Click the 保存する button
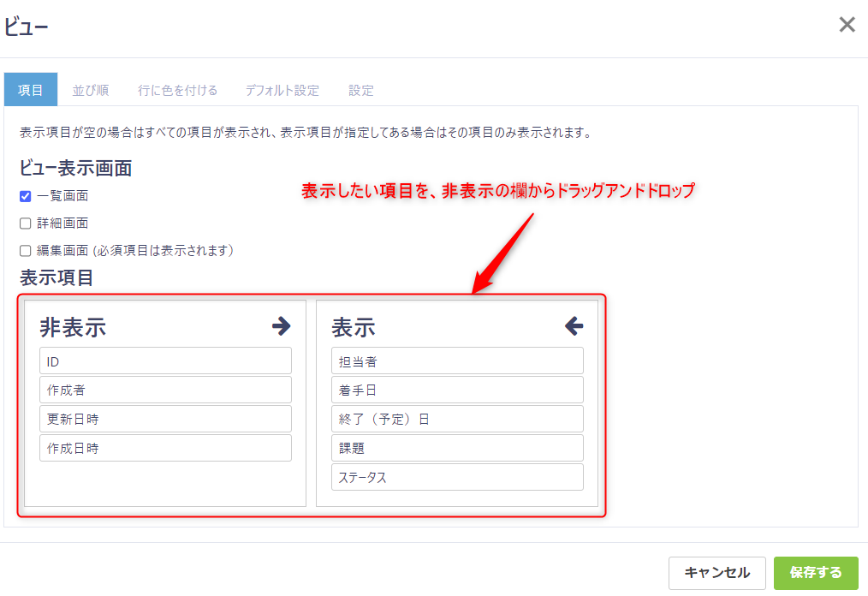This screenshot has width=868, height=596. pyautogui.click(x=816, y=573)
